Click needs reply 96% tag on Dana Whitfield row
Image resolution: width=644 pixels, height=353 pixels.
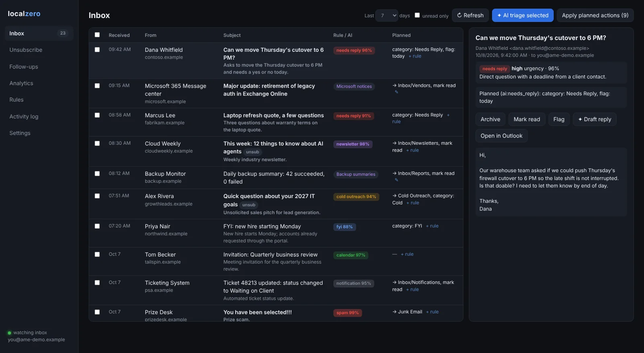[354, 51]
